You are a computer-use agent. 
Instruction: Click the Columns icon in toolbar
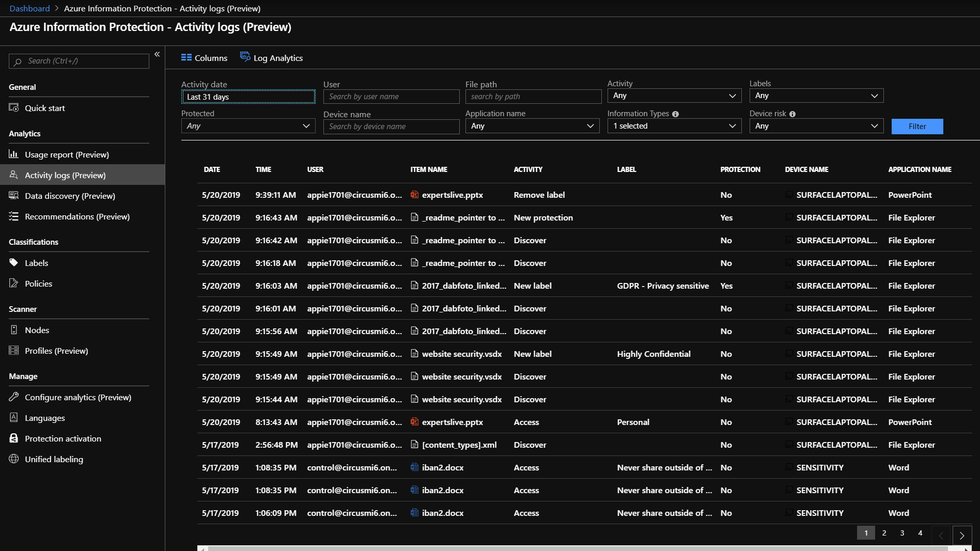(x=186, y=58)
